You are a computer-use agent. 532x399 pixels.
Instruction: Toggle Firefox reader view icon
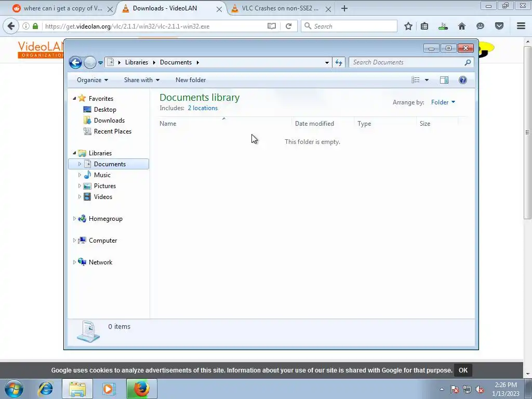click(271, 26)
